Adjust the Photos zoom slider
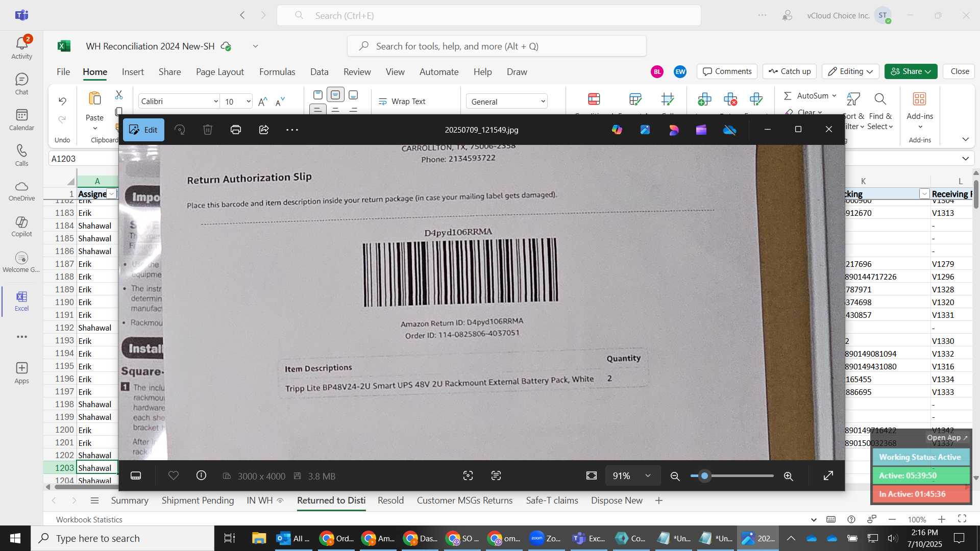This screenshot has width=980, height=551. point(732,476)
